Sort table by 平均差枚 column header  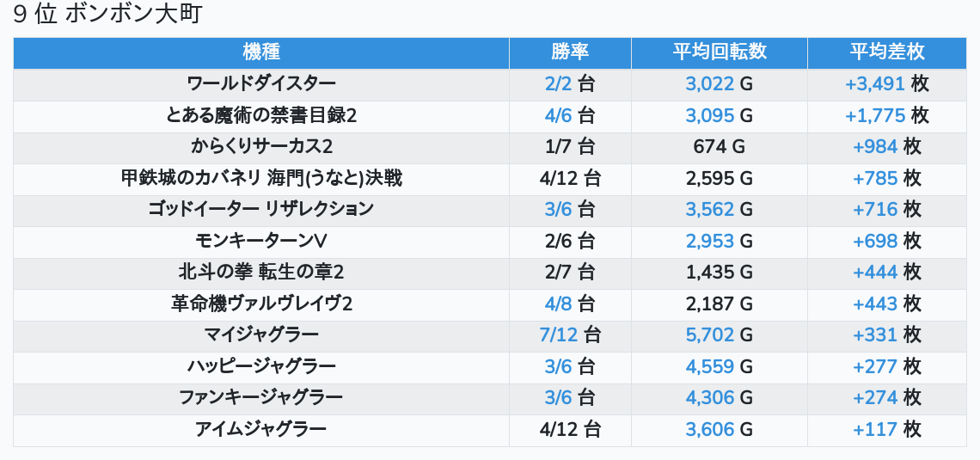point(887,52)
